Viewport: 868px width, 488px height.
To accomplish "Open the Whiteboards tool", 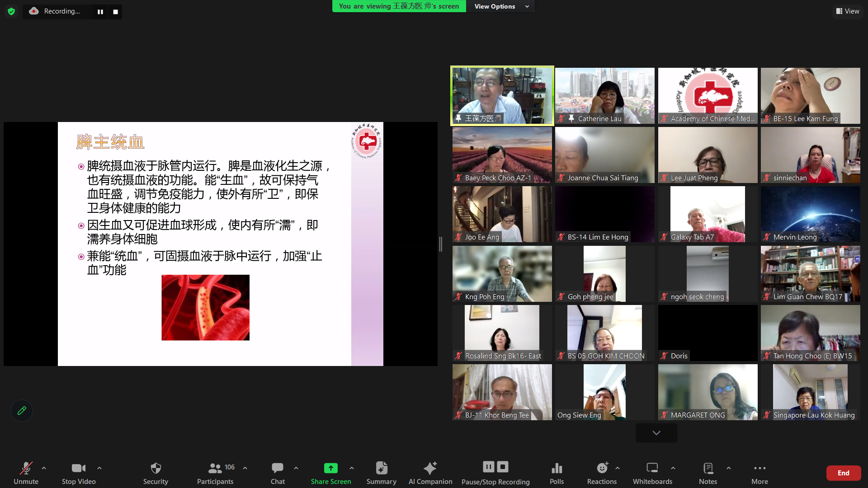I will click(x=652, y=473).
